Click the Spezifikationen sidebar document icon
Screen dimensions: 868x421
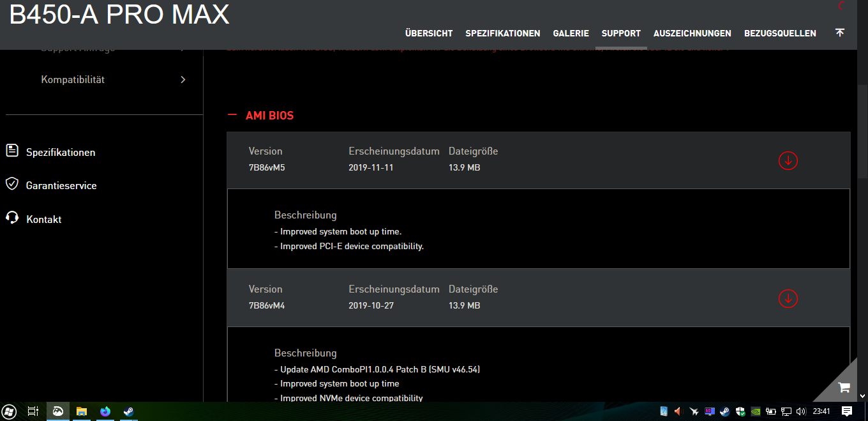tap(12, 151)
